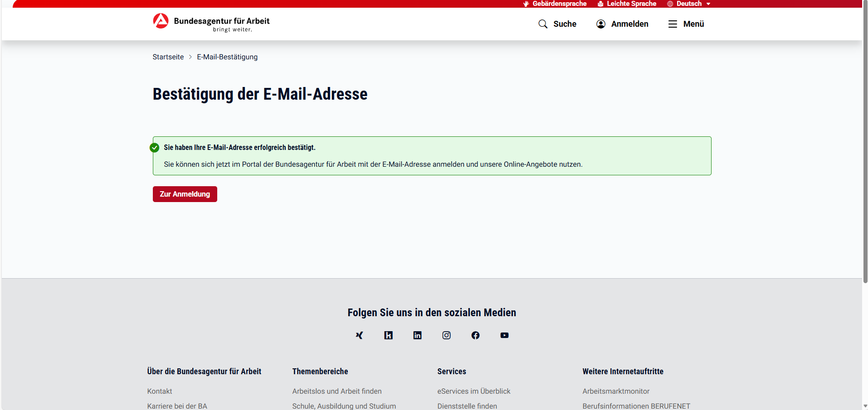
Task: Open the LinkedIn icon in footer
Action: (x=417, y=335)
